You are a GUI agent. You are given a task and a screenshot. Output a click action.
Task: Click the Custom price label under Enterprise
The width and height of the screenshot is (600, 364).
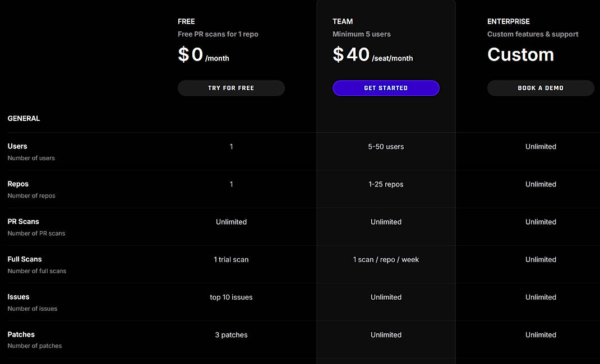pos(520,54)
